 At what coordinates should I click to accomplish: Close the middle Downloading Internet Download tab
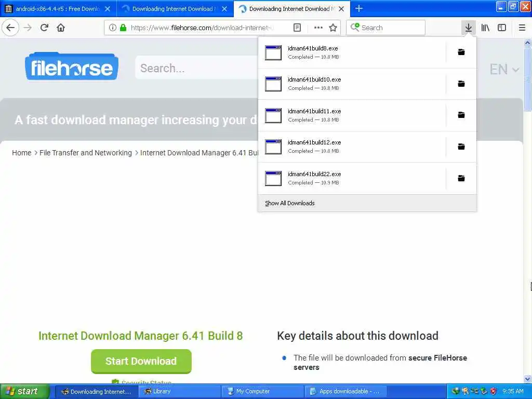(224, 9)
